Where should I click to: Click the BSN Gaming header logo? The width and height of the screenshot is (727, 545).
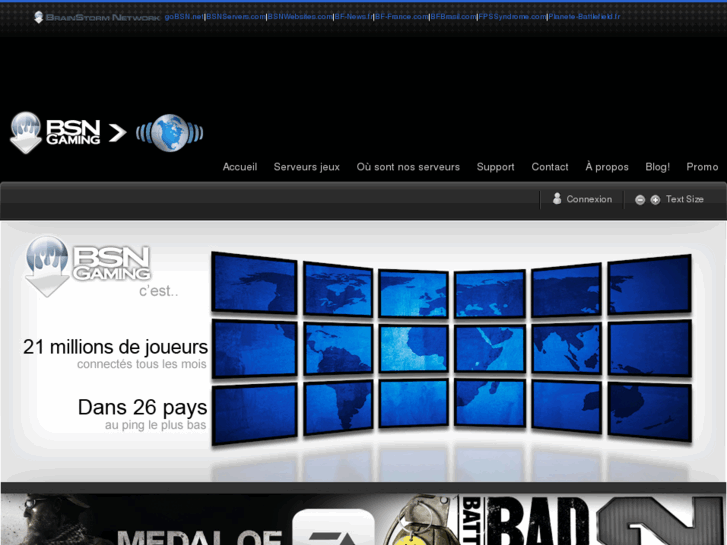tap(55, 133)
